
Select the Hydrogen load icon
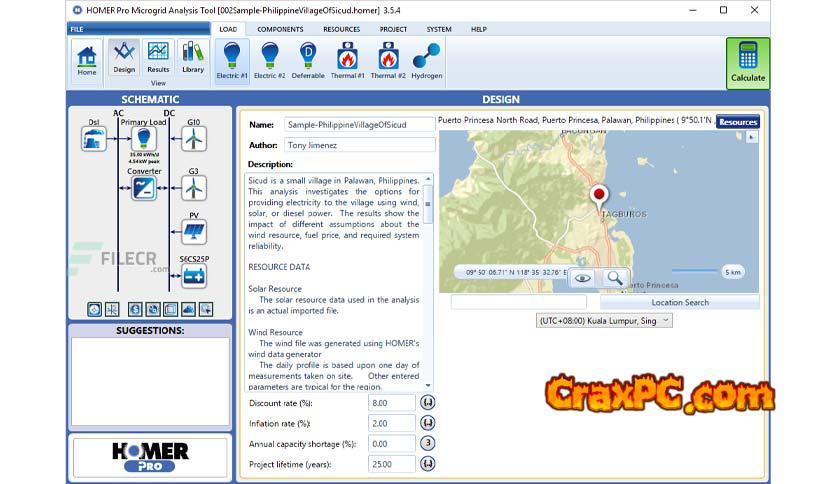coord(427,60)
